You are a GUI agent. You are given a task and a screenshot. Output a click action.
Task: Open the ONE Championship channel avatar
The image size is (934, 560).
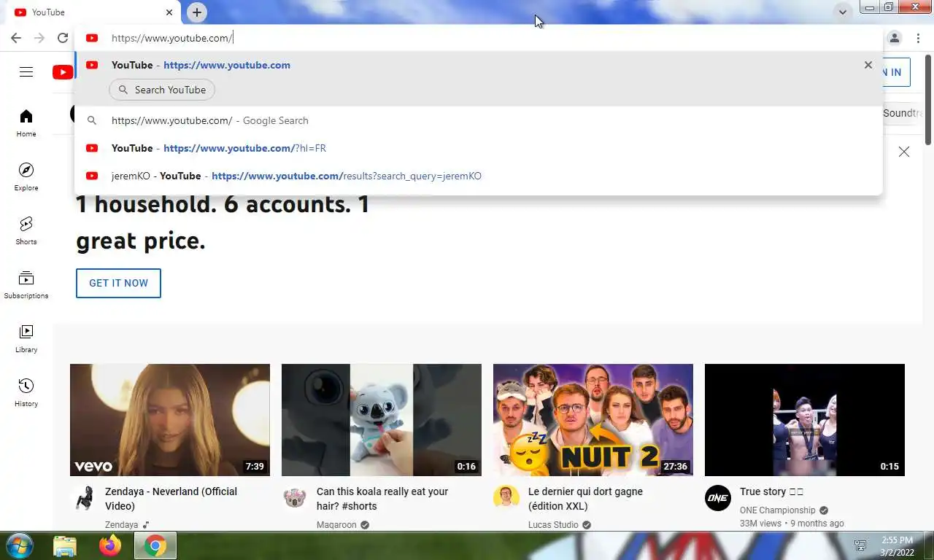pos(718,499)
